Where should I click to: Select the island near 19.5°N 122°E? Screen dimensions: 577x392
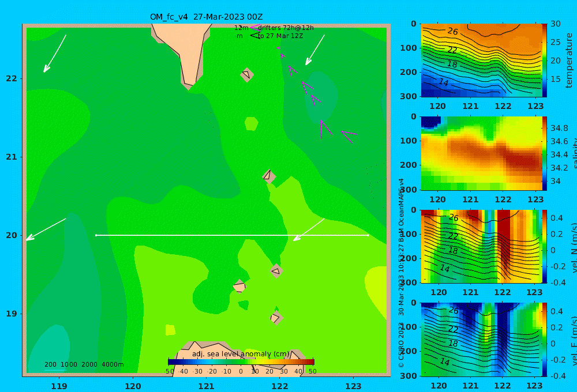point(276,271)
